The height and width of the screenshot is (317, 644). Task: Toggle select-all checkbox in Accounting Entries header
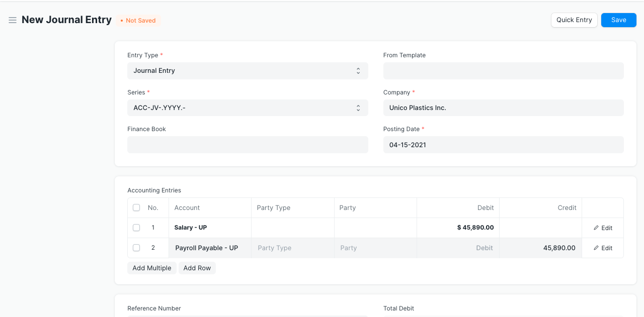(136, 207)
